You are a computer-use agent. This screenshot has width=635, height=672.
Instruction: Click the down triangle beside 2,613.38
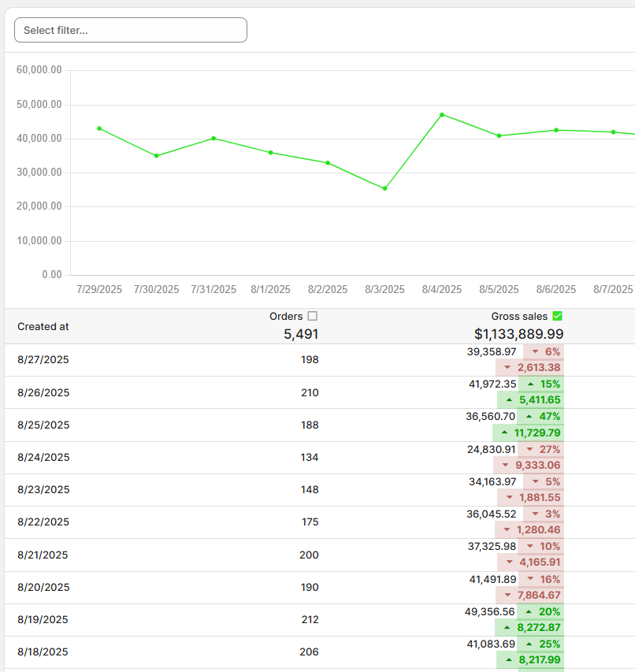point(507,368)
